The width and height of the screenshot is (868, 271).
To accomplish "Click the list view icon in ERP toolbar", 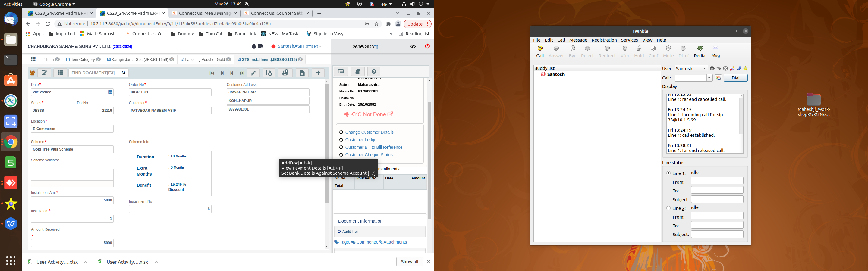I will click(60, 73).
